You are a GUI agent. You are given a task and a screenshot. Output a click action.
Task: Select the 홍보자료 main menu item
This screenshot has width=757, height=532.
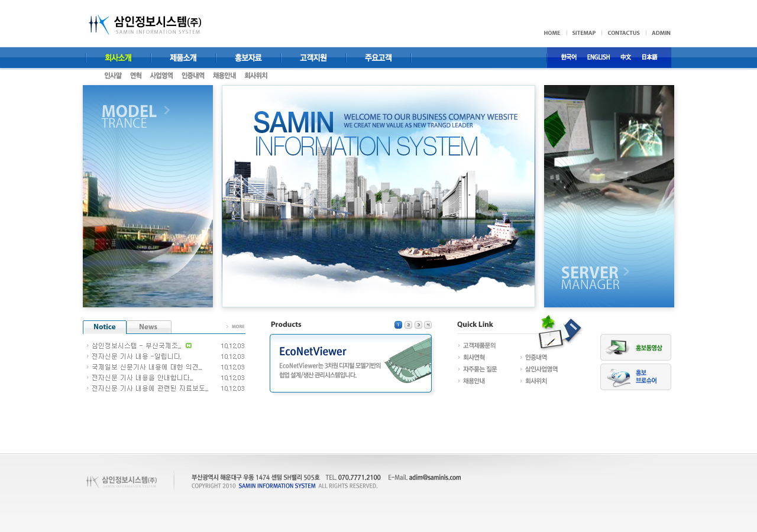(248, 58)
